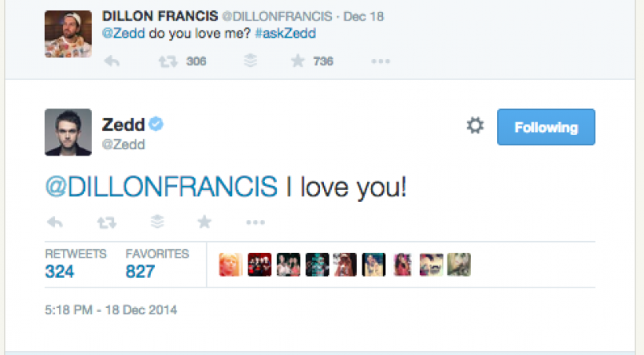644x355 pixels.
Task: Open the 5:18 PM - 18 Dec 2014 timestamp
Action: (x=111, y=309)
